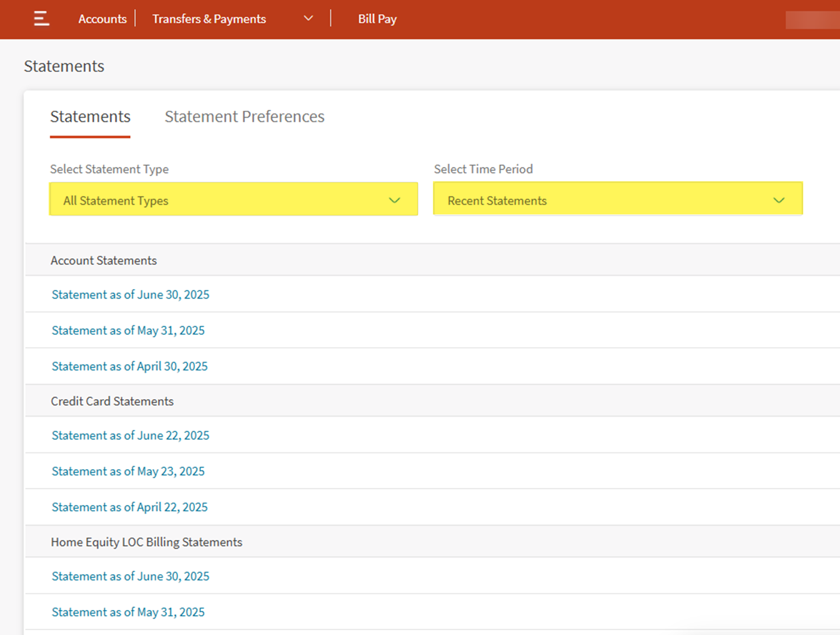
Task: Open Home Equity LOC statement June 30, 2025
Action: pos(130,576)
